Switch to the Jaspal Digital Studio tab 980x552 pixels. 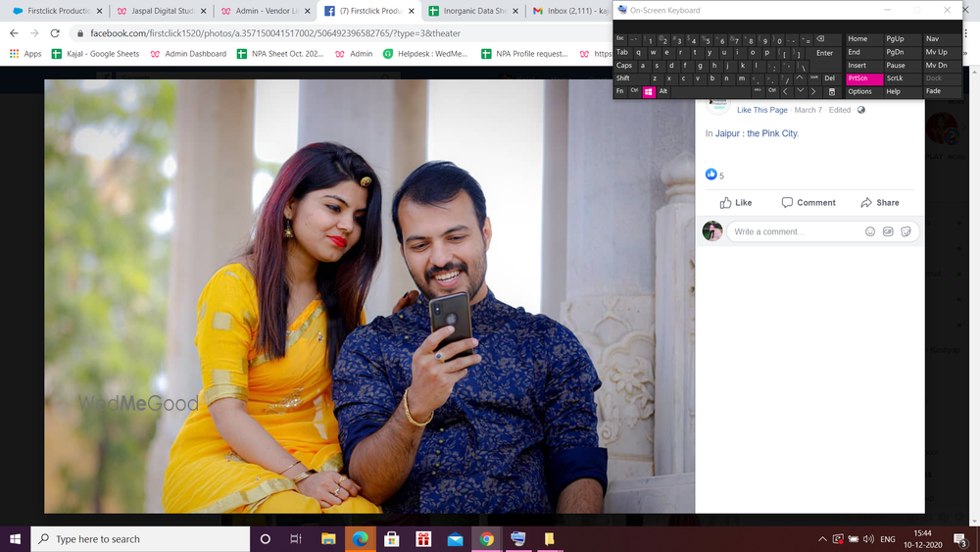click(x=162, y=11)
